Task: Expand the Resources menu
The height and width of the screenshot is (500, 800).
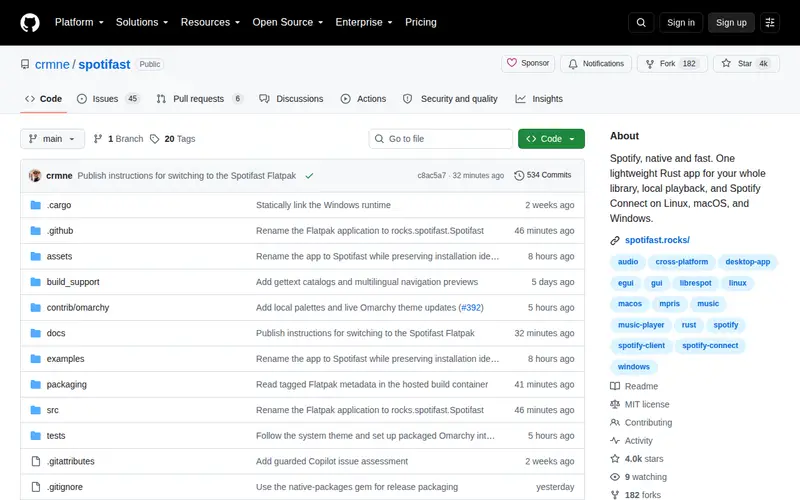Action: (210, 22)
